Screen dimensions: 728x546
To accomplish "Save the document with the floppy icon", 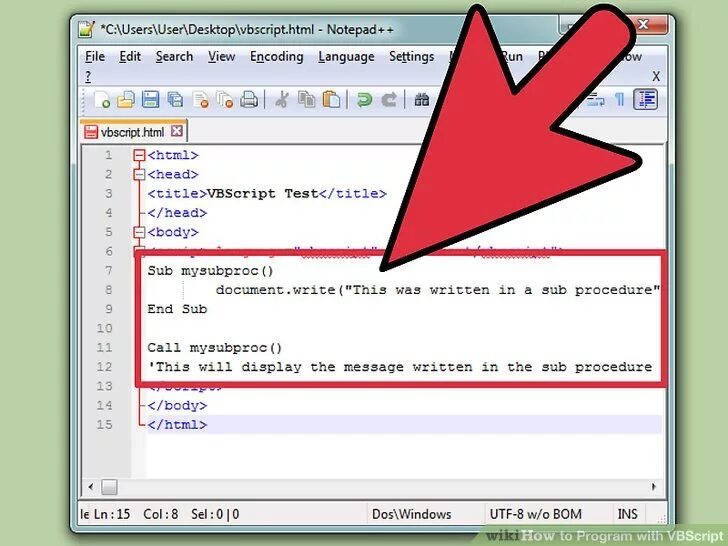I will pos(150,100).
